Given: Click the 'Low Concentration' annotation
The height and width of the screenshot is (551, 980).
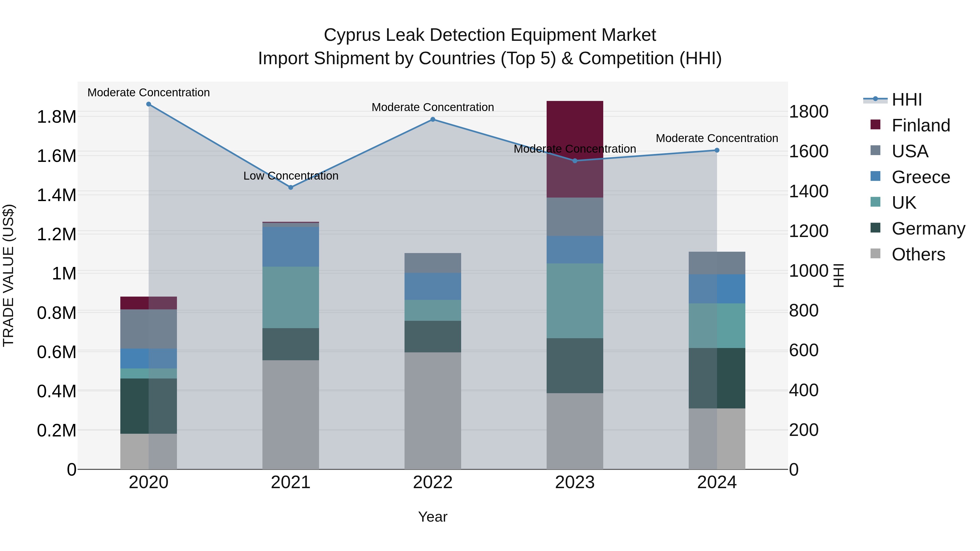Looking at the screenshot, I should point(291,176).
